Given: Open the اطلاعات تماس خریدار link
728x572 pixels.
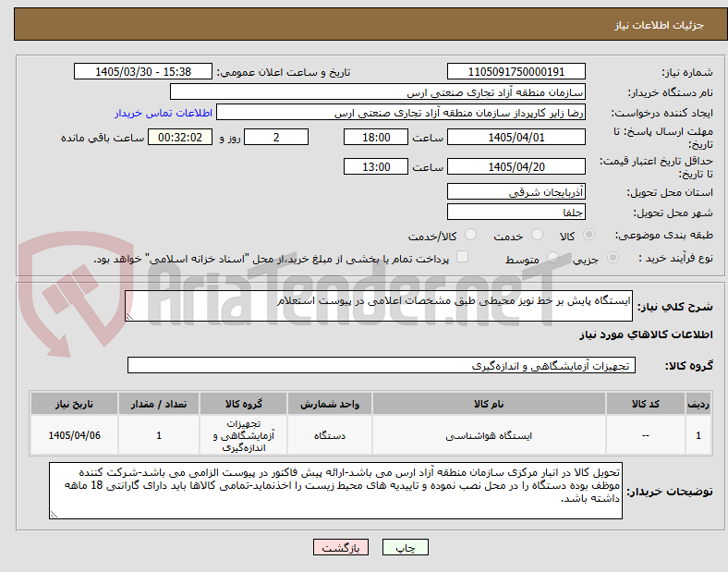Looking at the screenshot, I should pos(164,113).
